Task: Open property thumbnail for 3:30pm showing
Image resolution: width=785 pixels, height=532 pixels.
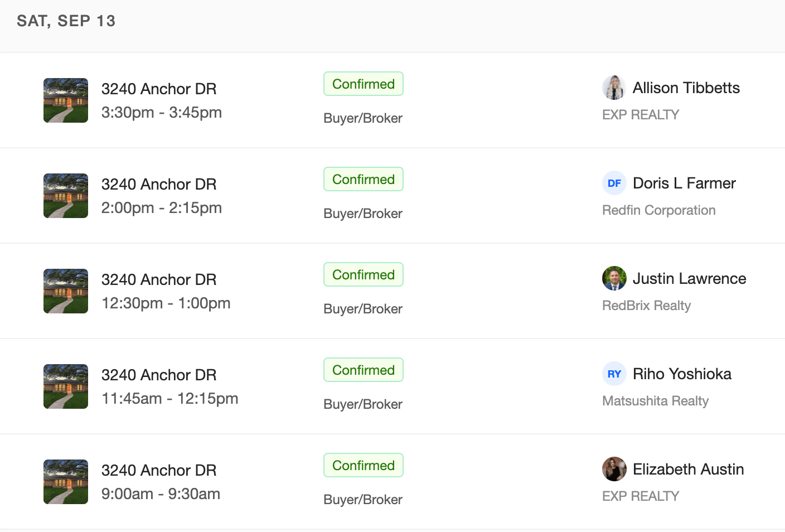Action: [x=66, y=100]
